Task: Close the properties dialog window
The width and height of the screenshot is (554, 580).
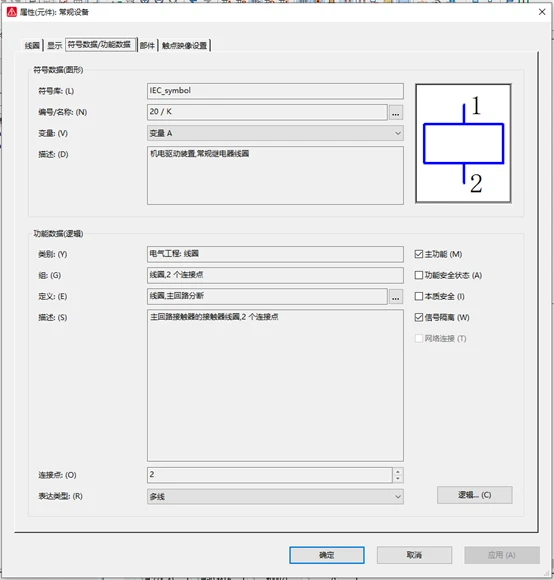Action: coord(542,12)
